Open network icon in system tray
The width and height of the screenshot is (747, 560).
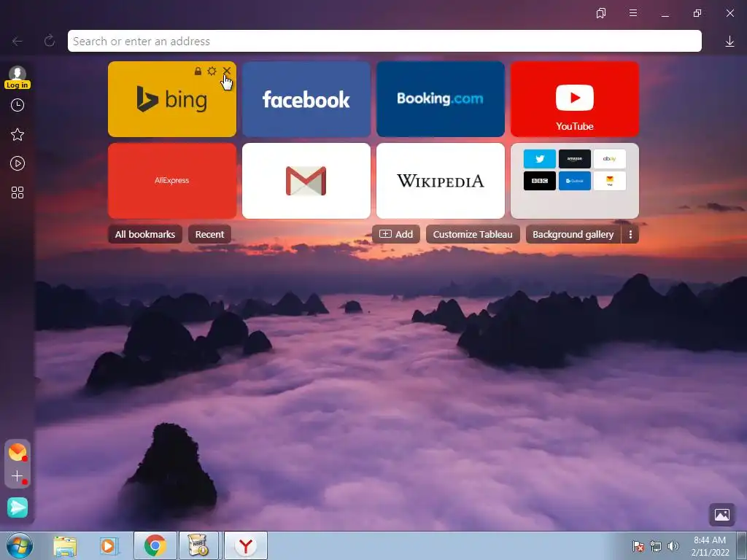[x=656, y=546]
